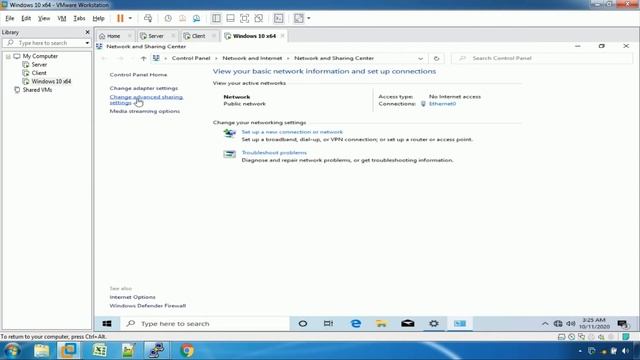This screenshot has width=640, height=360.
Task: Click Set up a new connection or network
Action: (292, 132)
